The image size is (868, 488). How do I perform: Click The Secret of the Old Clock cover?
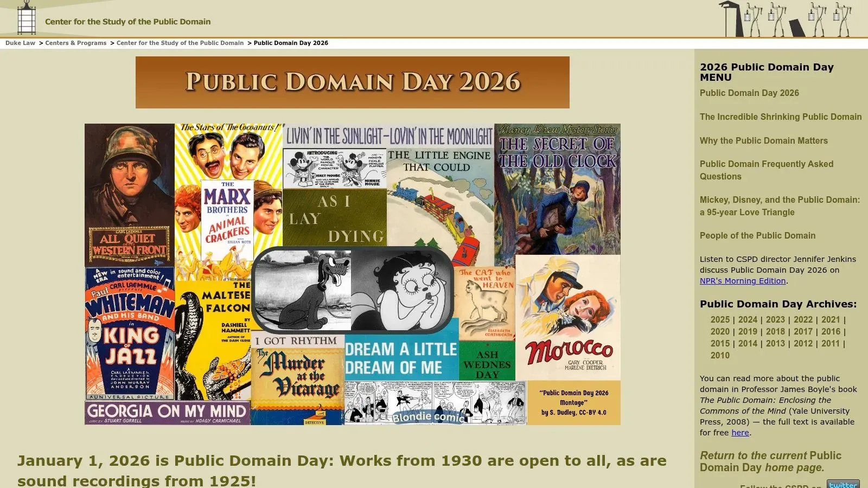[557, 189]
